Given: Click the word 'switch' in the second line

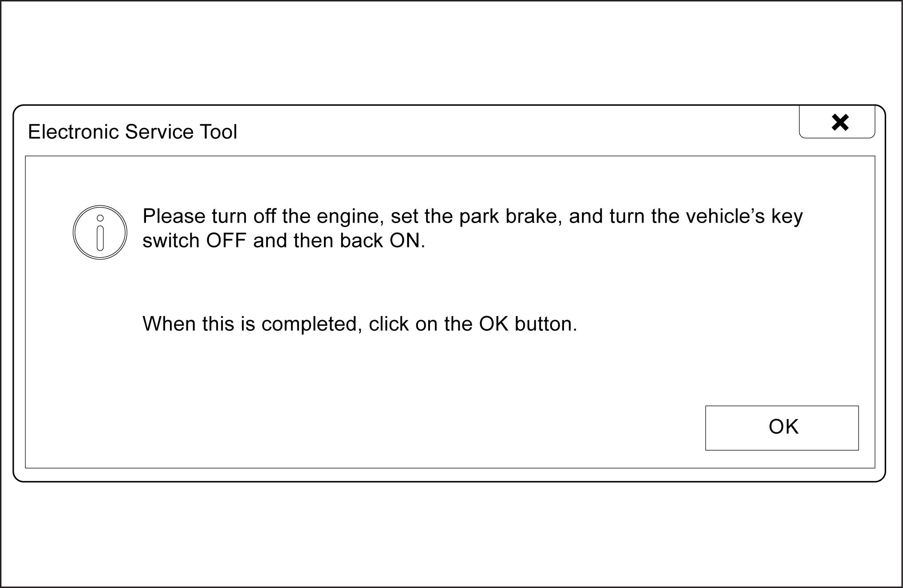Looking at the screenshot, I should tap(171, 241).
